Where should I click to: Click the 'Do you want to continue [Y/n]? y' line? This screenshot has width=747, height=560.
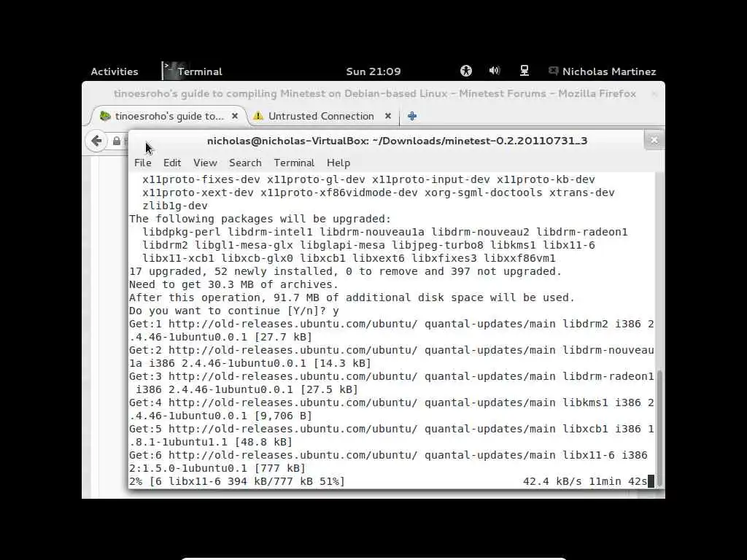tap(234, 311)
